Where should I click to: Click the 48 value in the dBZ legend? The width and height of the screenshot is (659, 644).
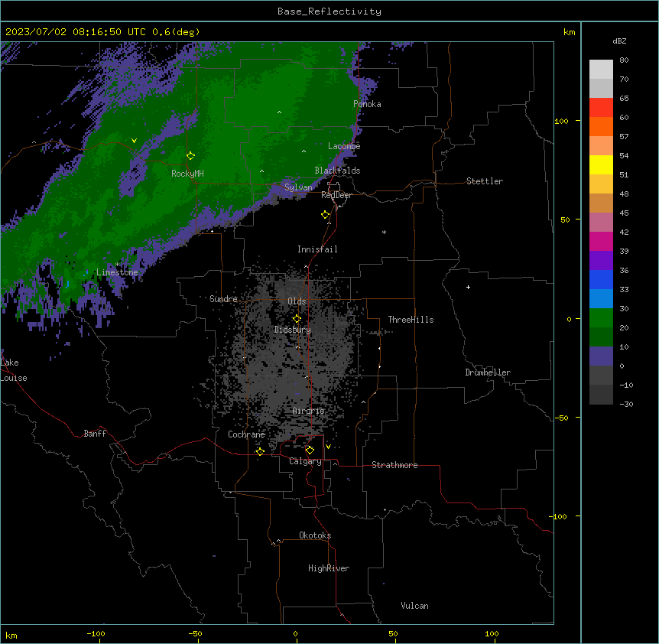point(624,194)
